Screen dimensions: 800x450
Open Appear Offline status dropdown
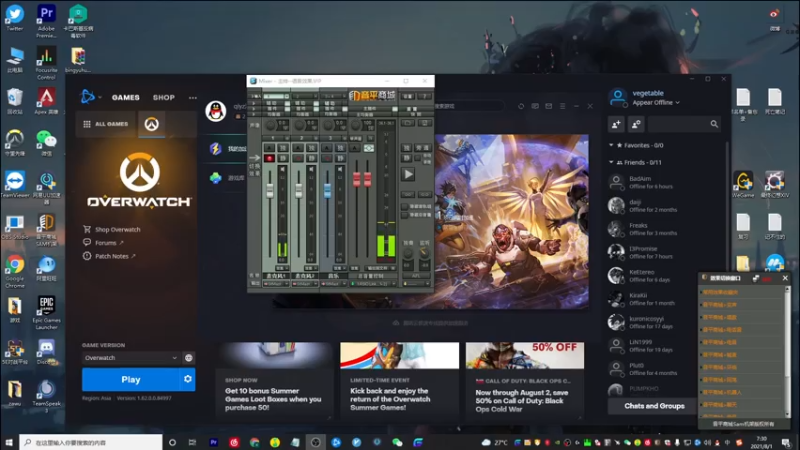656,103
